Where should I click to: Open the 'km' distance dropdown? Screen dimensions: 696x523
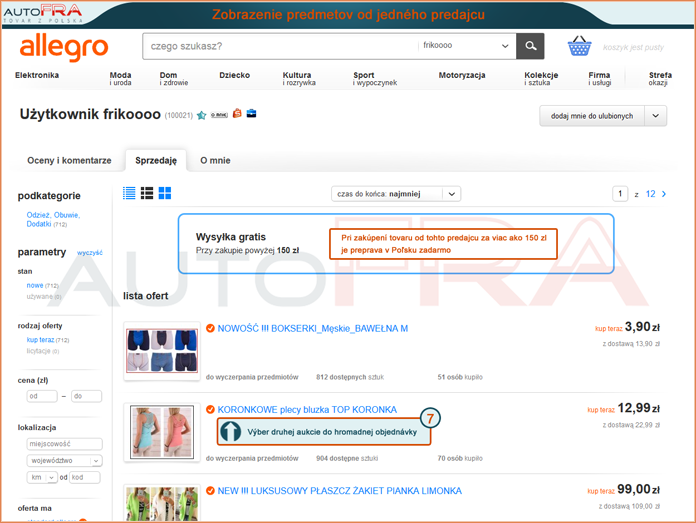tap(42, 477)
